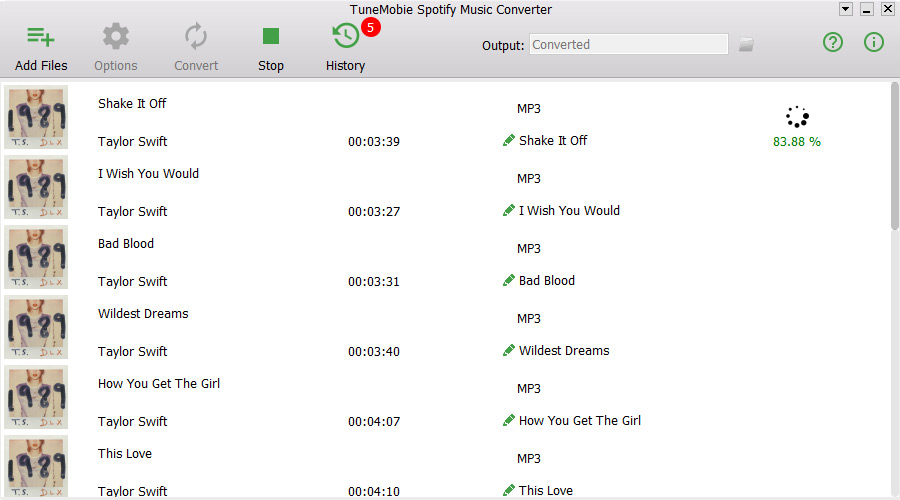Open the title bar dropdown arrow menu
Viewport: 900px width, 500px height.
tap(845, 9)
